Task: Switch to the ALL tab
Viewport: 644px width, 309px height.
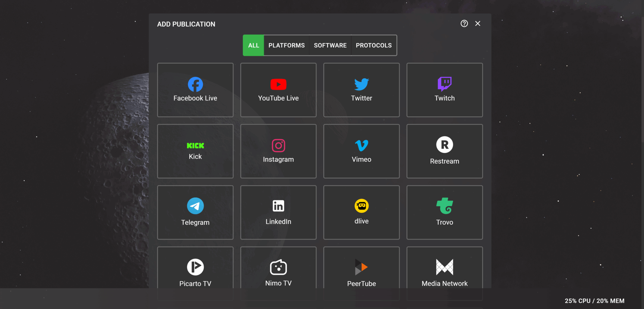Action: click(x=253, y=45)
